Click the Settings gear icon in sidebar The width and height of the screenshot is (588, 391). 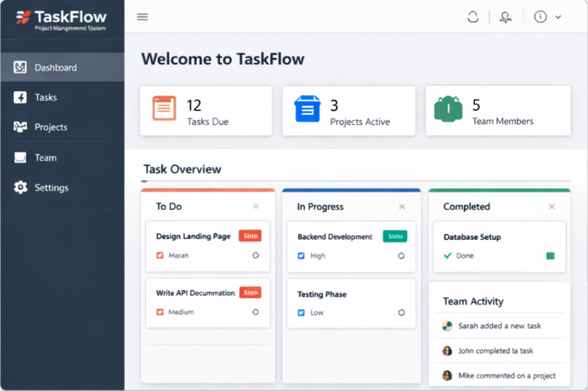[x=20, y=187]
